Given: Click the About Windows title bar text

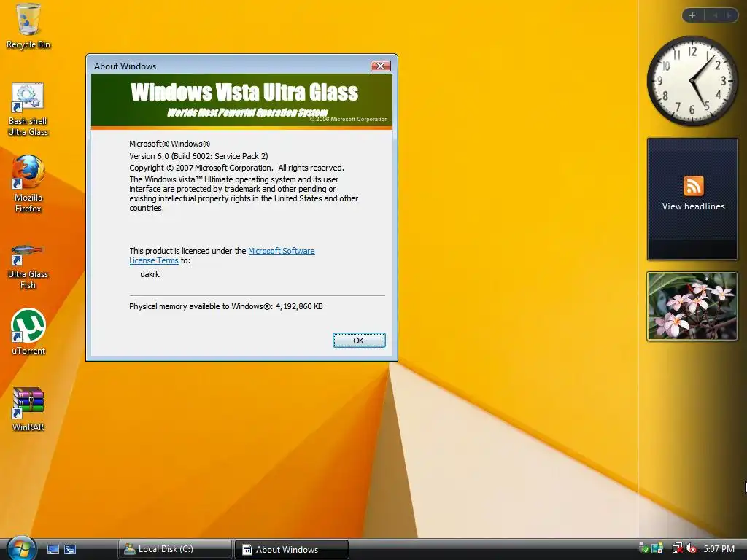Looking at the screenshot, I should pos(125,66).
